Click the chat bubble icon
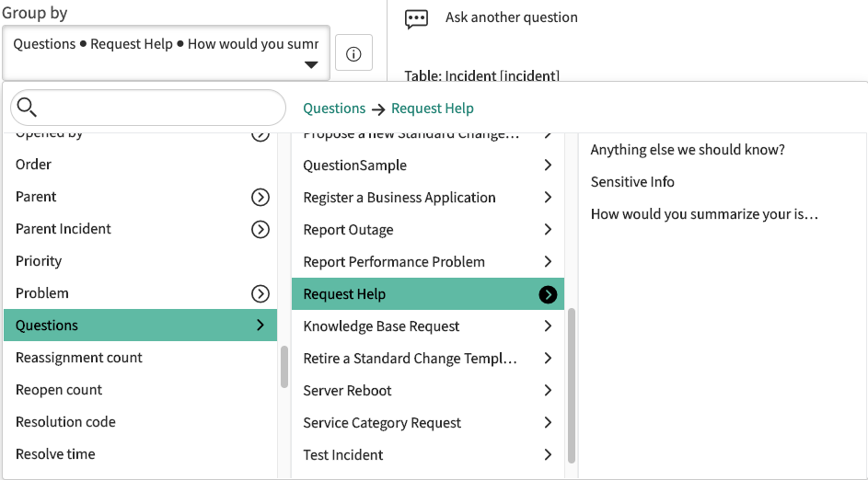The height and width of the screenshot is (480, 868). (416, 18)
